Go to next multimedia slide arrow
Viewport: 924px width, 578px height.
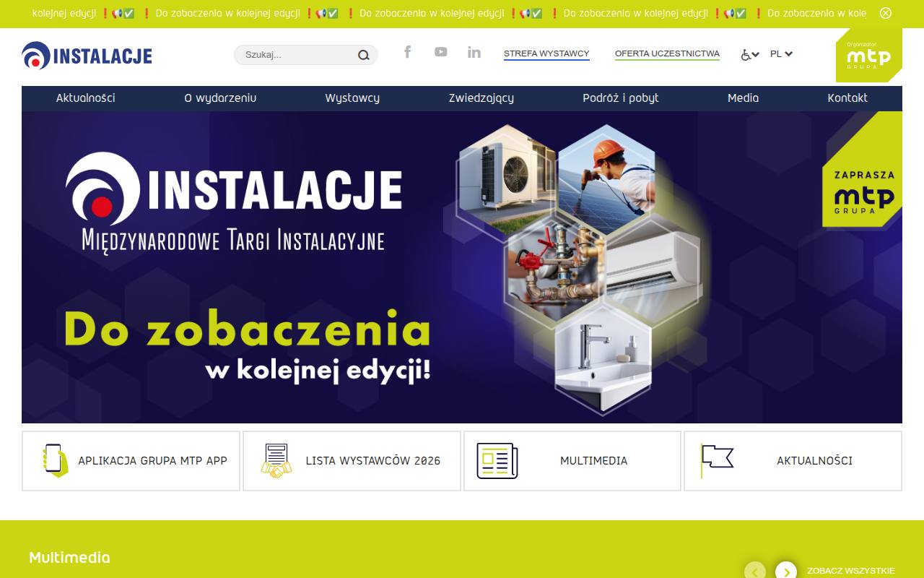pyautogui.click(x=786, y=571)
